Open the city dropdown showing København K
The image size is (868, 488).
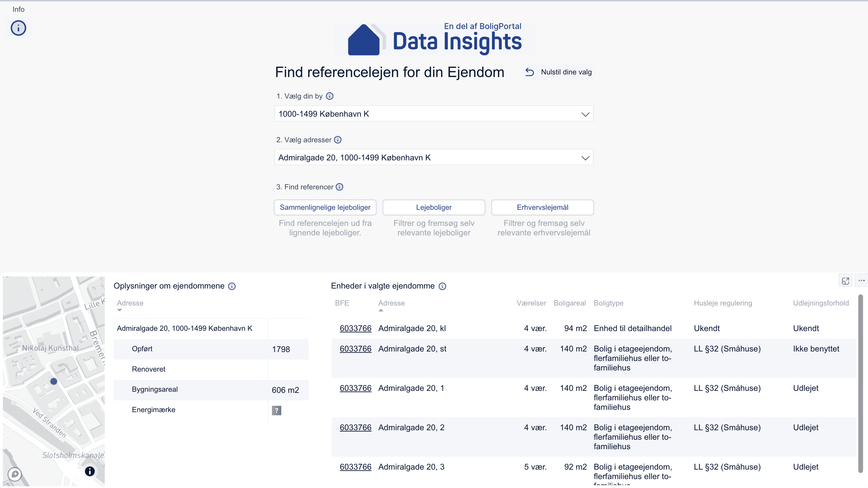pos(434,114)
